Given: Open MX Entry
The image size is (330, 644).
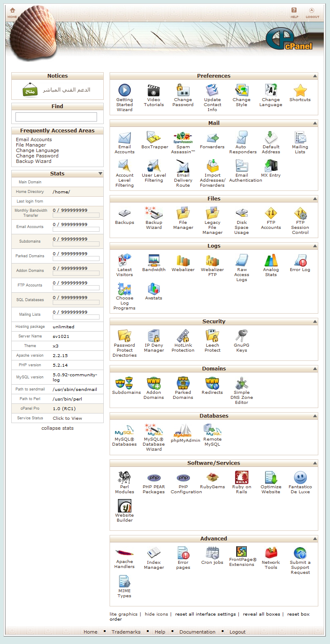Looking at the screenshot, I should [x=271, y=166].
